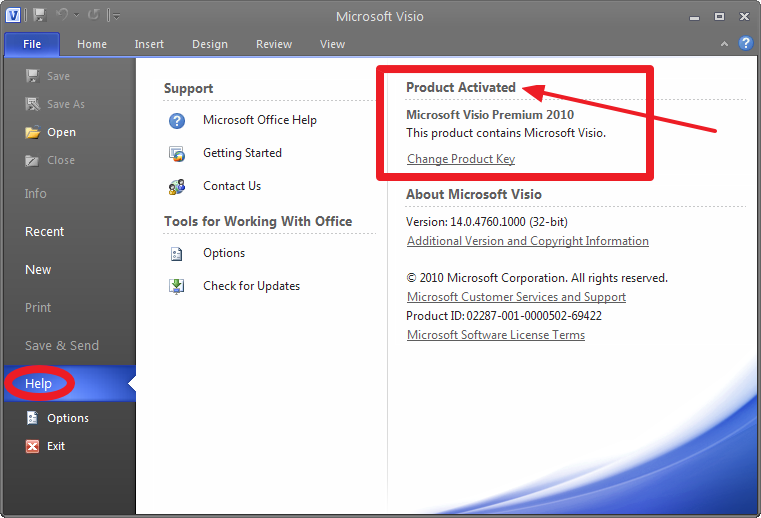Viewport: 761px width, 518px height.
Task: Select Close in the backstage menu
Action: coord(61,160)
